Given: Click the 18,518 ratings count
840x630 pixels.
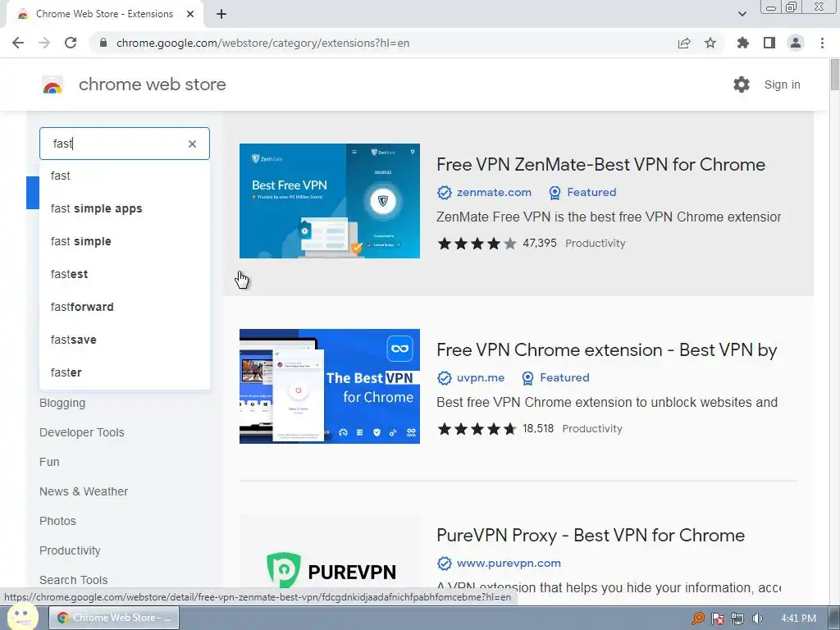Looking at the screenshot, I should click(x=538, y=428).
